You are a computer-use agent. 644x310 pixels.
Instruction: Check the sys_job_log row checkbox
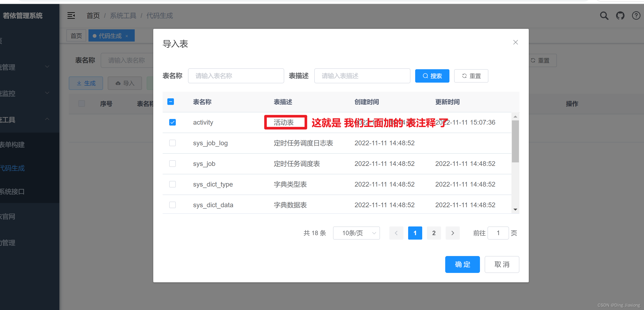click(x=172, y=143)
